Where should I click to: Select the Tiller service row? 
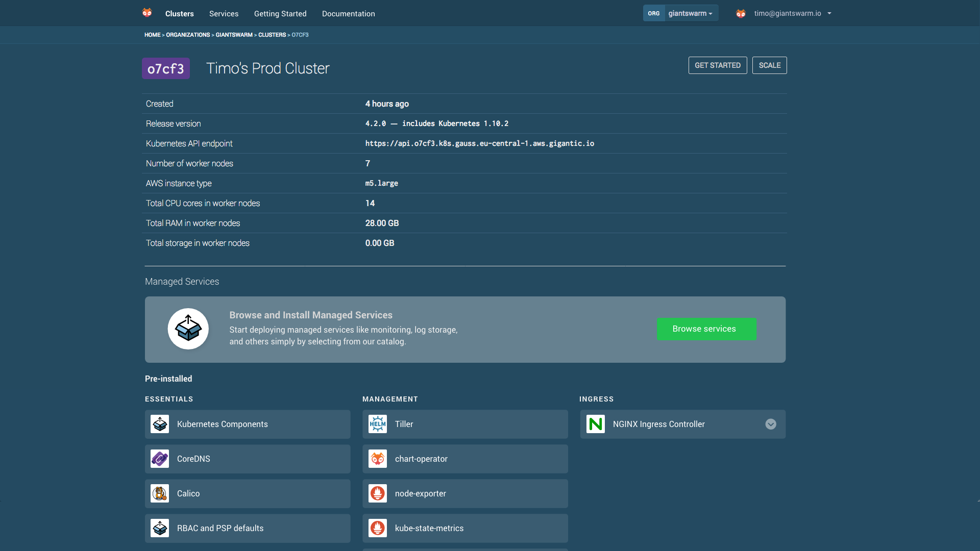pos(465,424)
